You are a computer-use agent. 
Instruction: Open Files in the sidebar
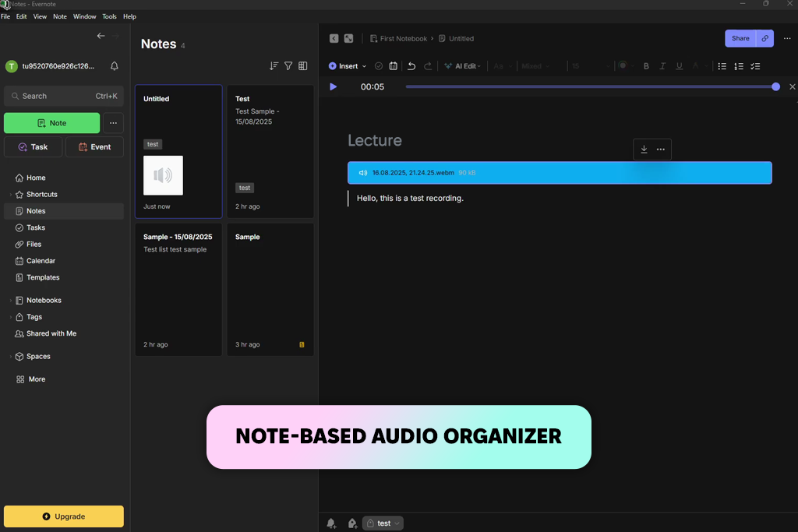click(64, 244)
